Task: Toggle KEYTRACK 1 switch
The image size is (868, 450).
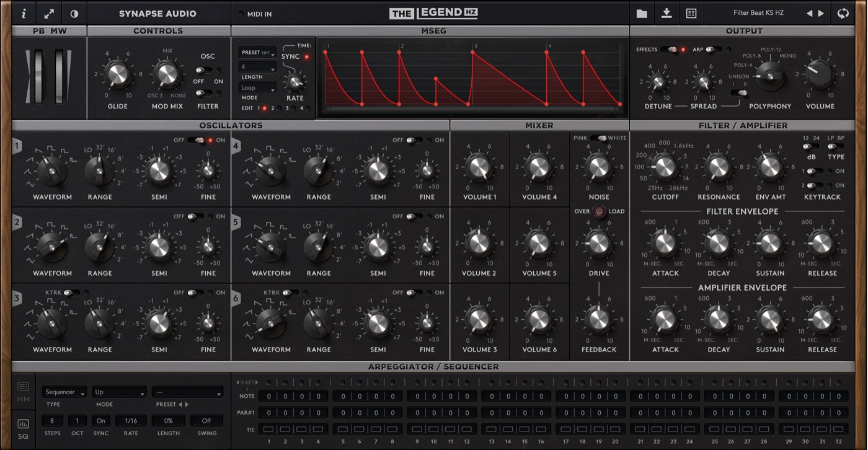Action: click(x=815, y=170)
